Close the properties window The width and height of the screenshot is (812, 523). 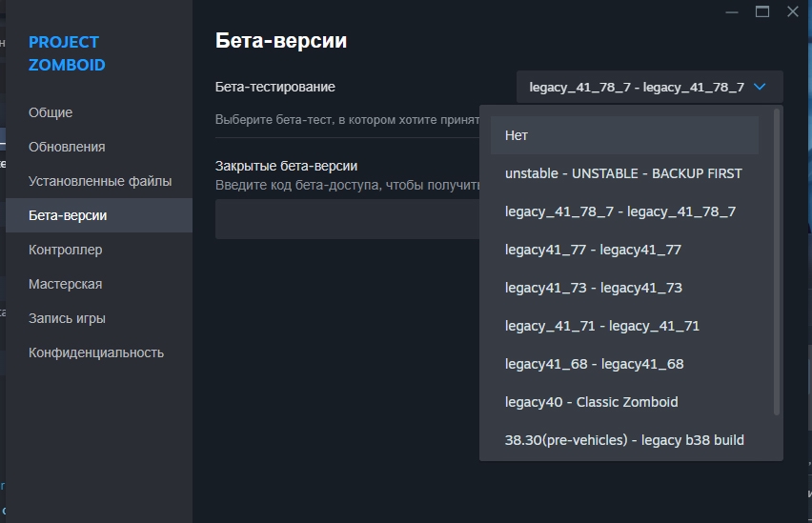click(793, 12)
